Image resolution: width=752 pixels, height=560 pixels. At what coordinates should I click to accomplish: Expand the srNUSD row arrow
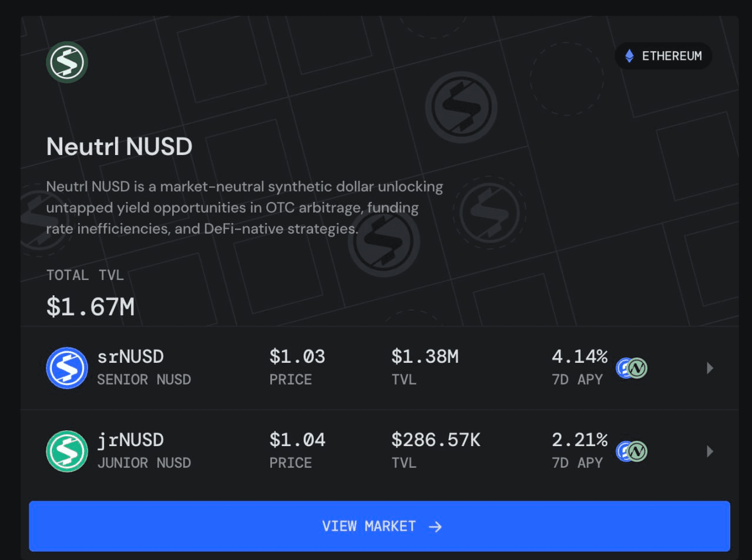(710, 368)
